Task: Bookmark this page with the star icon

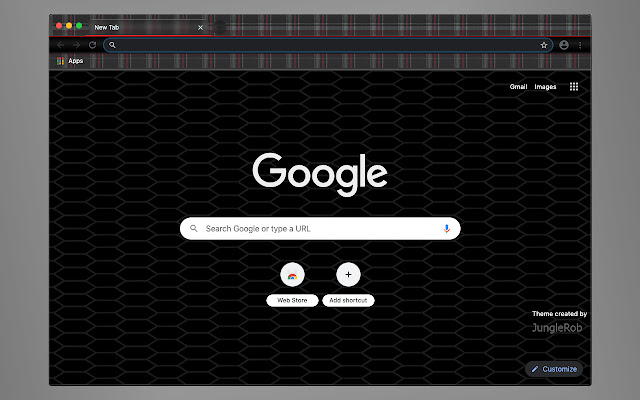Action: coord(544,45)
